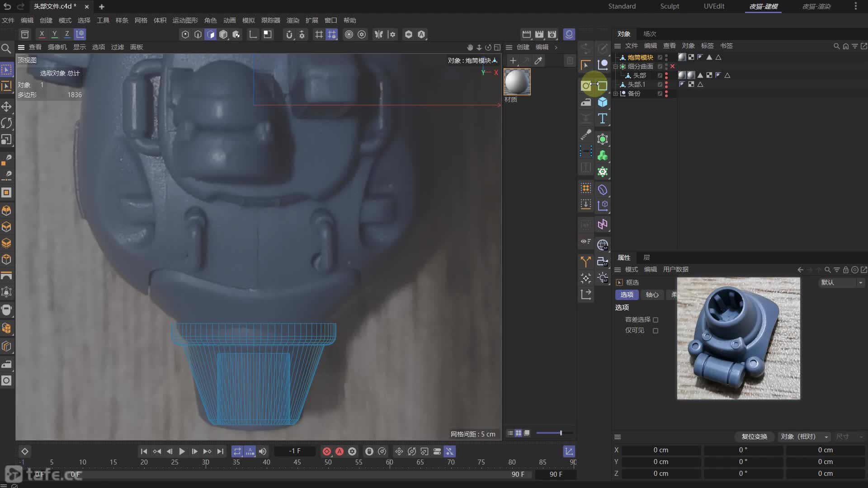Viewport: 868px width, 488px height.
Task: Toggle visibility dots for 炮筒模块
Action: click(666, 57)
